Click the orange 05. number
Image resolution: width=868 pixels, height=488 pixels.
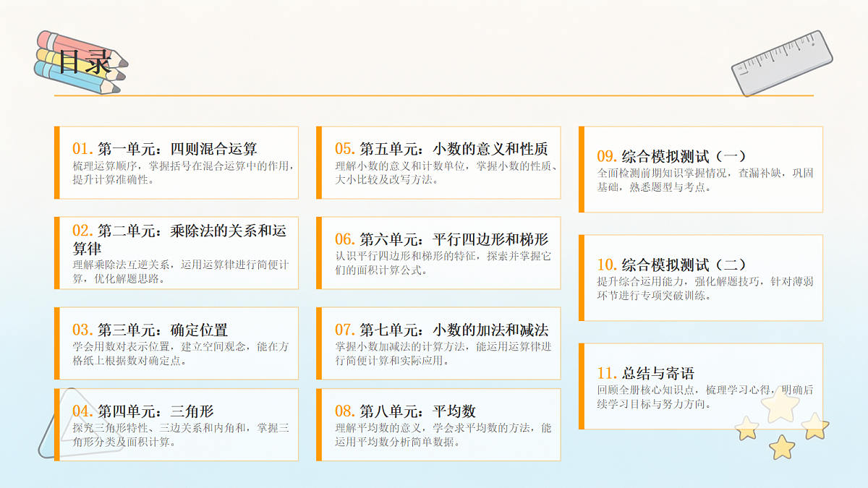click(x=345, y=150)
